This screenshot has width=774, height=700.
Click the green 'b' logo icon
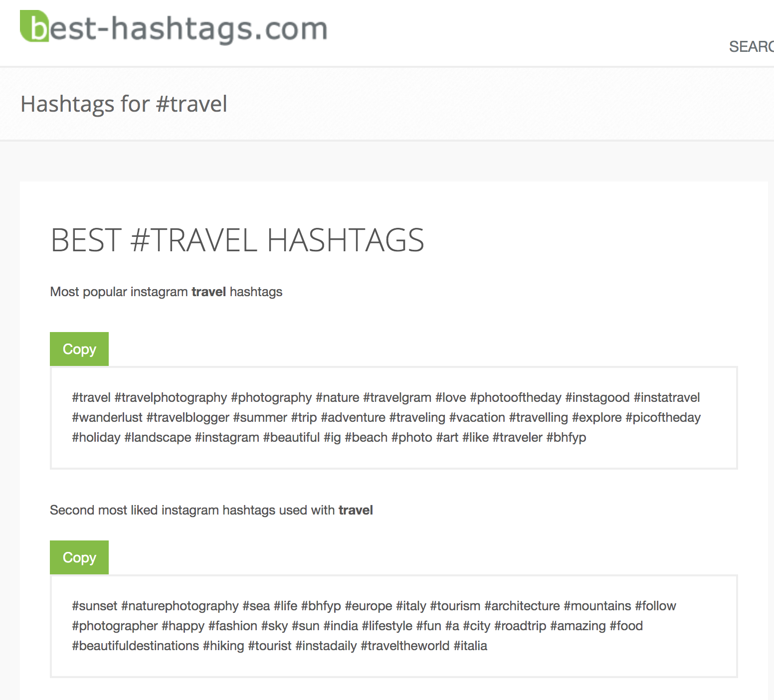click(x=34, y=26)
